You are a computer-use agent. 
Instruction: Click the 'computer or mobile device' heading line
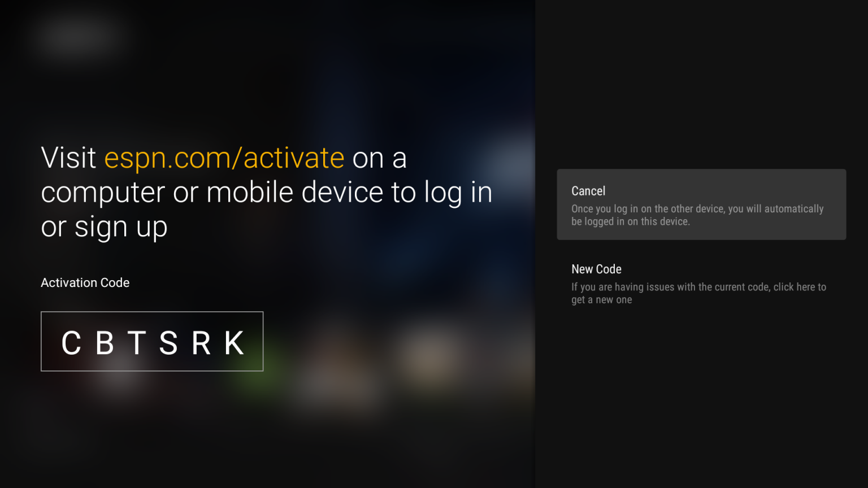pos(267,193)
